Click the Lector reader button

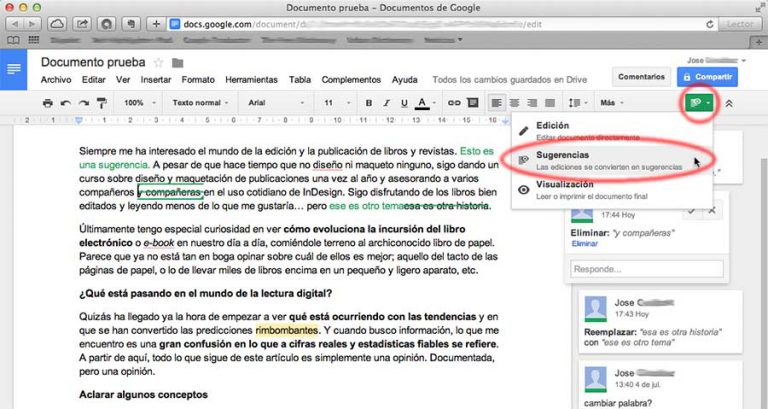pos(740,24)
